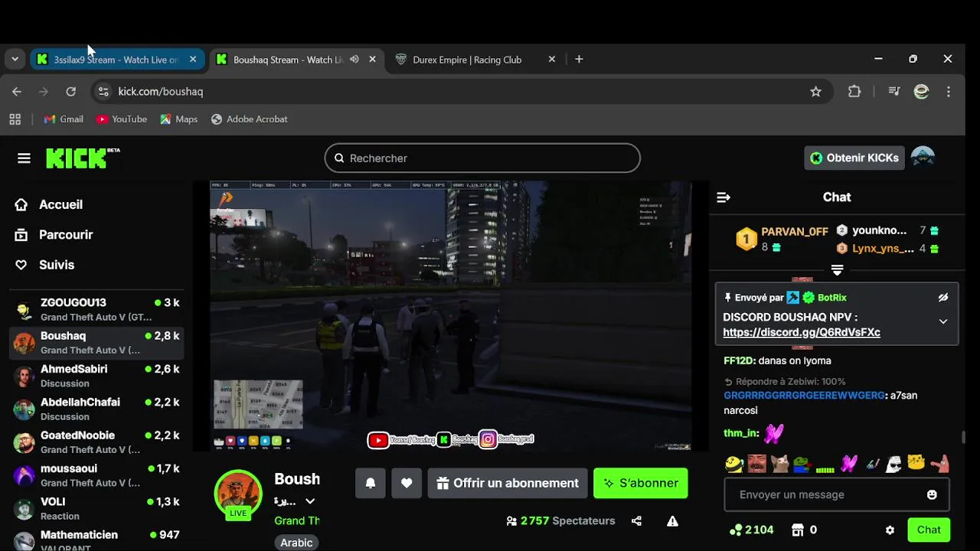
Task: Go back in browser
Action: tap(17, 91)
